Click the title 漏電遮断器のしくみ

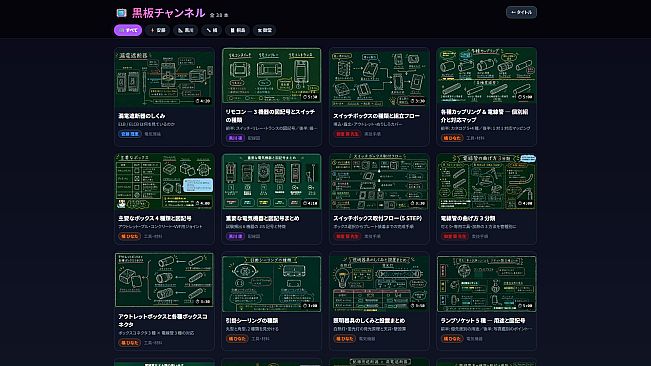click(x=142, y=116)
